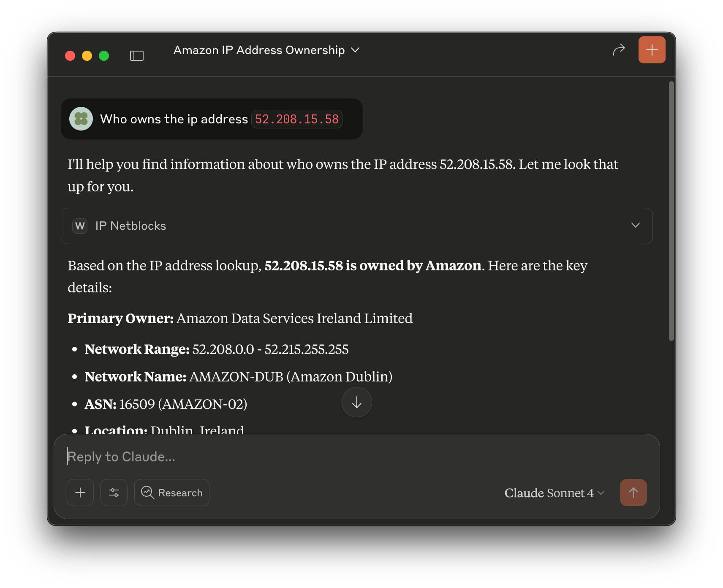Open the conversation title dropdown
Viewport: 723px width, 588px height.
355,50
